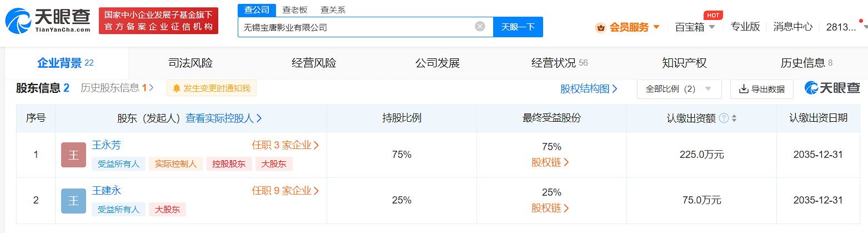This screenshot has width=868, height=233.
Task: Click the 实际控制人 tag
Action: tap(175, 163)
